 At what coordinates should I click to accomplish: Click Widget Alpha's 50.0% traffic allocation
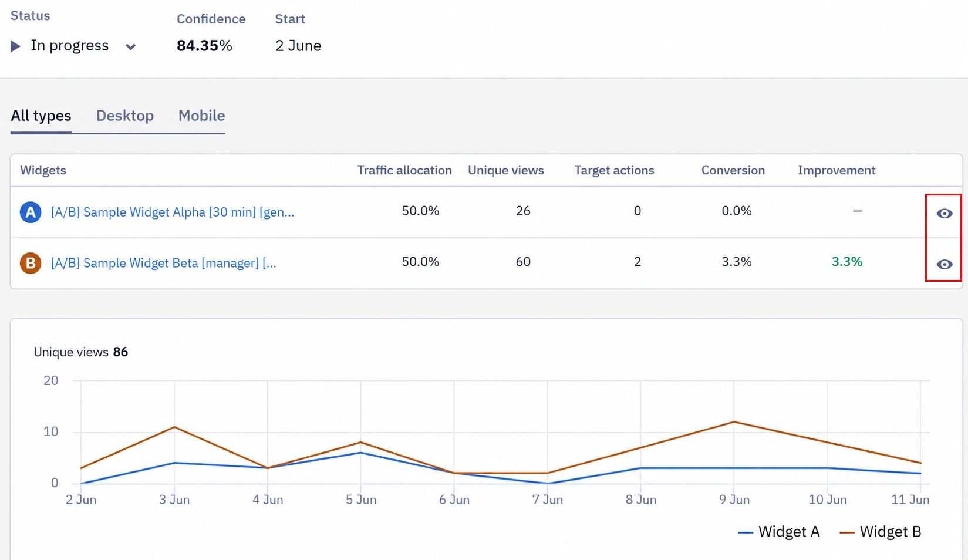coord(420,211)
